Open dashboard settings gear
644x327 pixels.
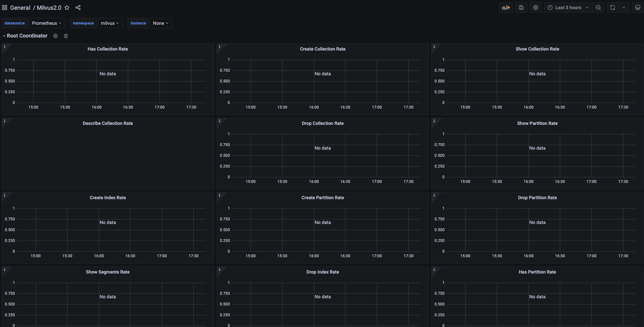[536, 7]
